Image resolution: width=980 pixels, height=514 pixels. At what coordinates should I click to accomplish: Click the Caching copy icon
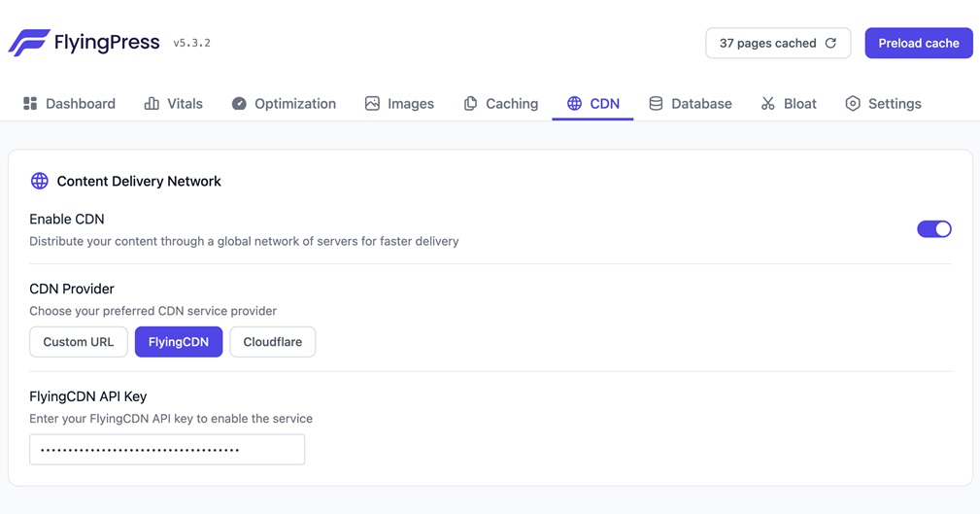point(470,103)
